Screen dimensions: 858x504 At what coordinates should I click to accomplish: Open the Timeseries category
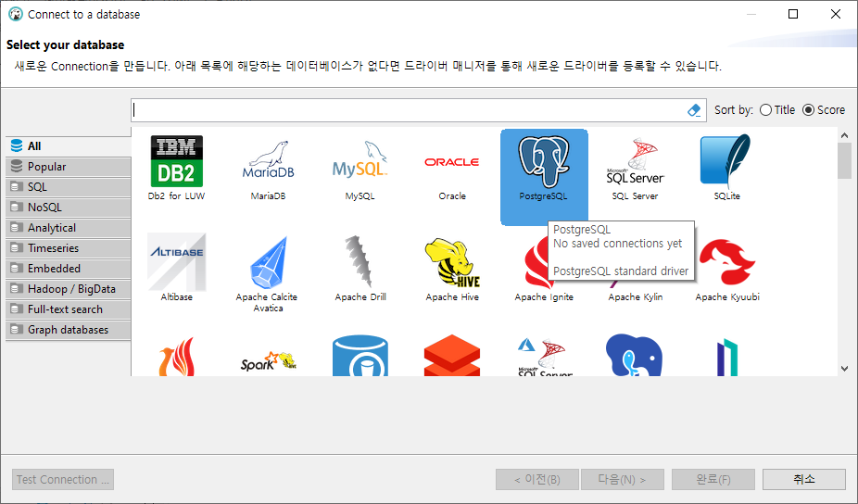[x=69, y=248]
